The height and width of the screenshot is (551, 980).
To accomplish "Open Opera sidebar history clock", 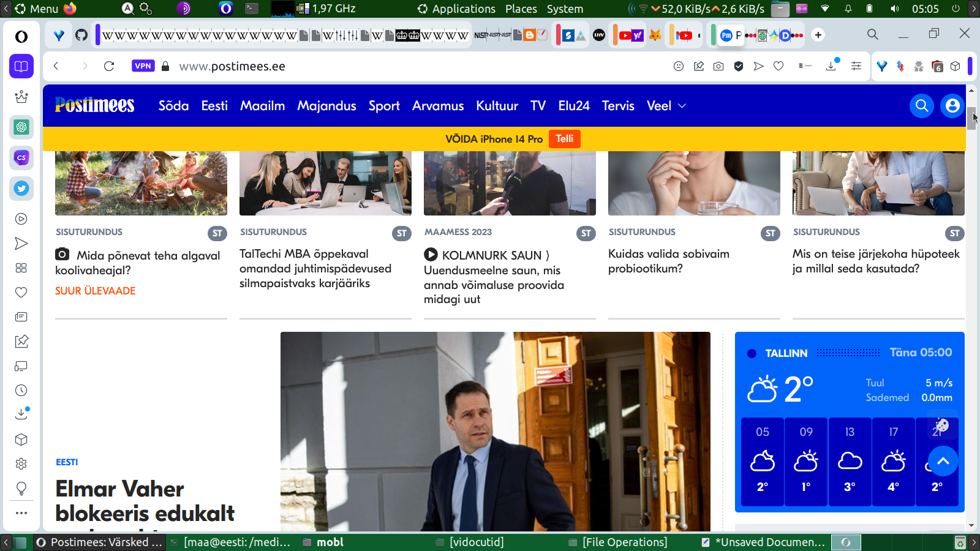I will pyautogui.click(x=21, y=391).
